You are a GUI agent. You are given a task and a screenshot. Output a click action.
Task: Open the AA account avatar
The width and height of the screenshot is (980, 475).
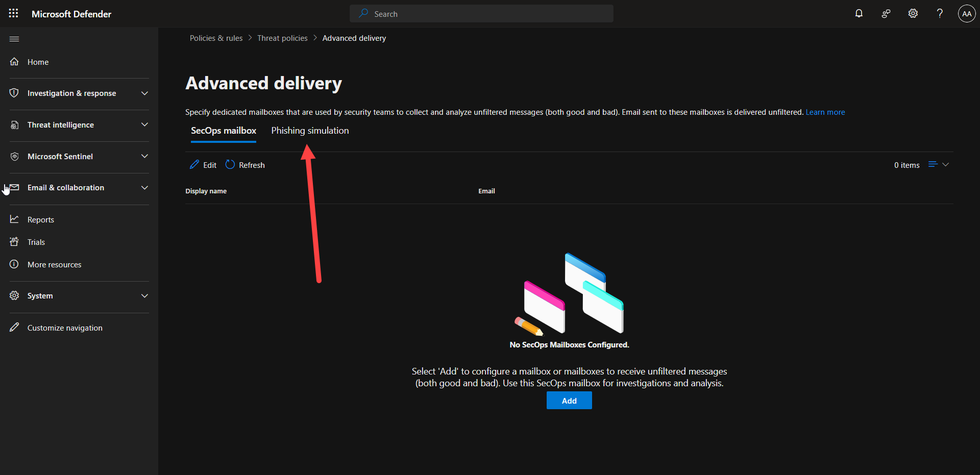click(x=967, y=14)
